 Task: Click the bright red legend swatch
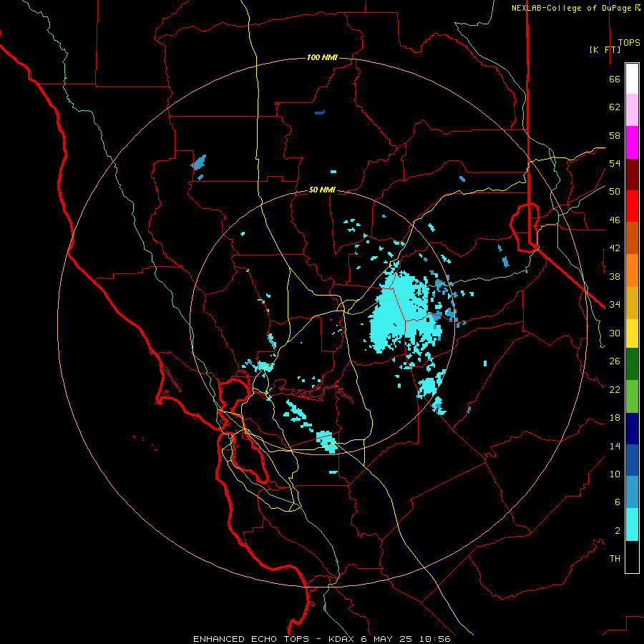pos(632,206)
